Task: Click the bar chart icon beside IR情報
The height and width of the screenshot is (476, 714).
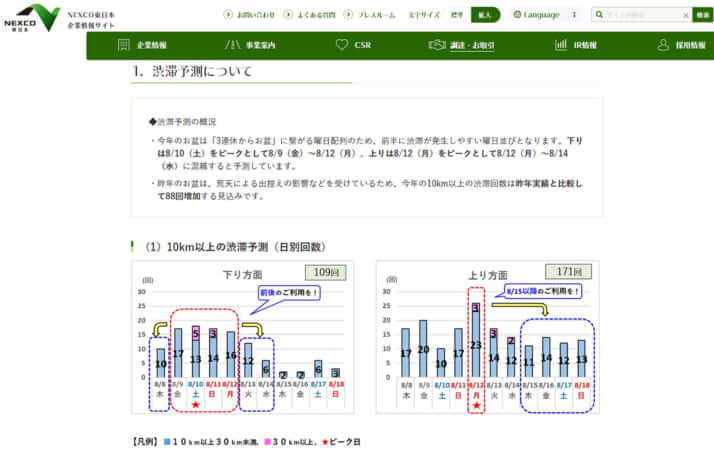Action: pyautogui.click(x=561, y=45)
